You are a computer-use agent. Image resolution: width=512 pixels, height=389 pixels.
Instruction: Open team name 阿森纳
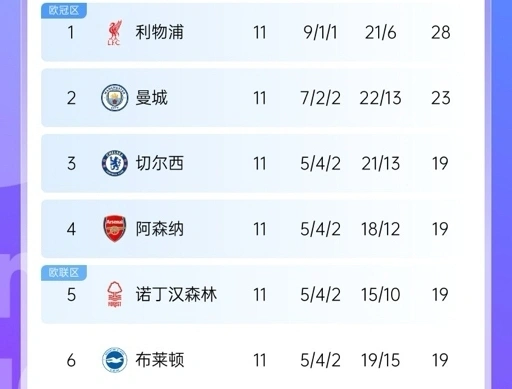[x=159, y=229]
